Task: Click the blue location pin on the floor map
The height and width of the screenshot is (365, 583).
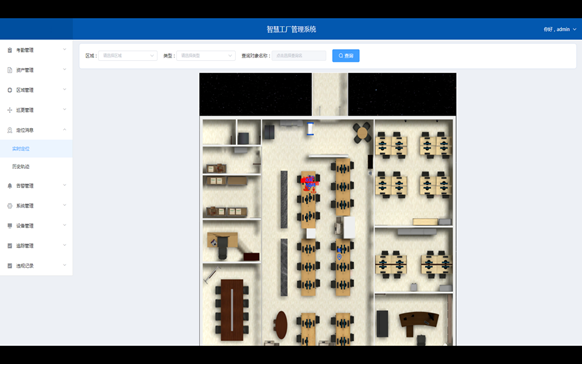Action: [x=339, y=257]
